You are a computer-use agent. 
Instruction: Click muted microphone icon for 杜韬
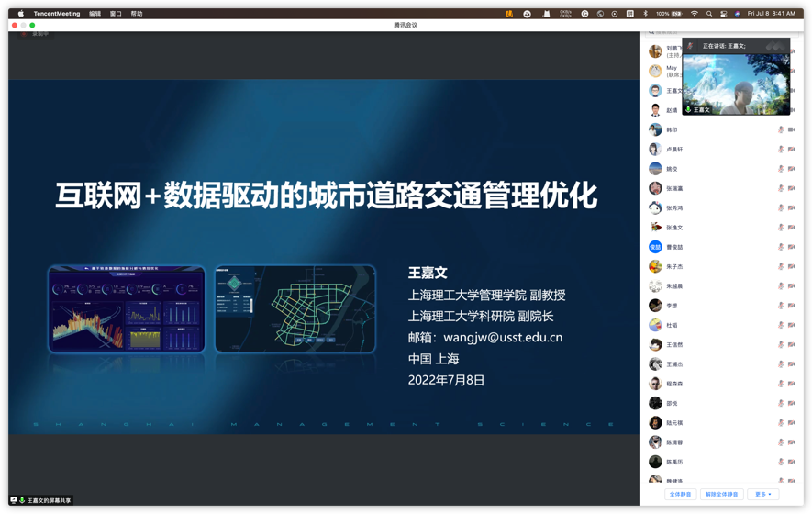tap(781, 325)
